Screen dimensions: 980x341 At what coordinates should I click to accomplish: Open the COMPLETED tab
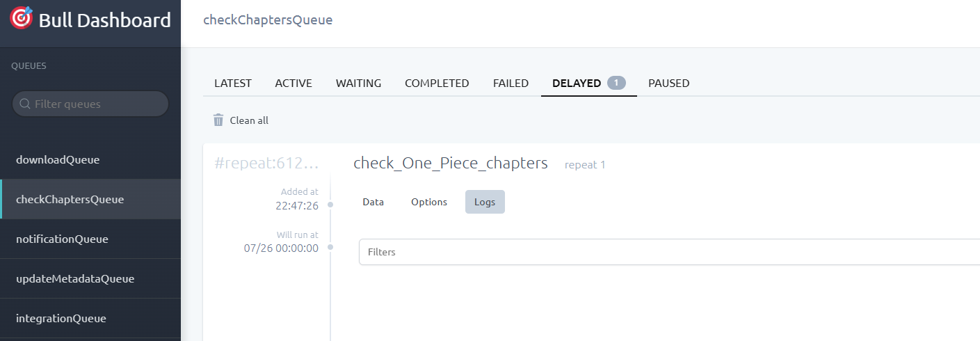coord(437,83)
